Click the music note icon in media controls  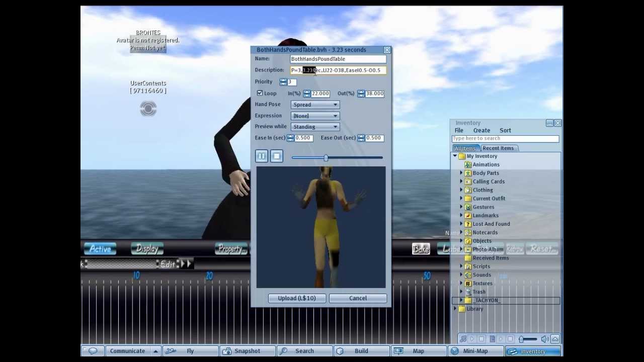[463, 339]
